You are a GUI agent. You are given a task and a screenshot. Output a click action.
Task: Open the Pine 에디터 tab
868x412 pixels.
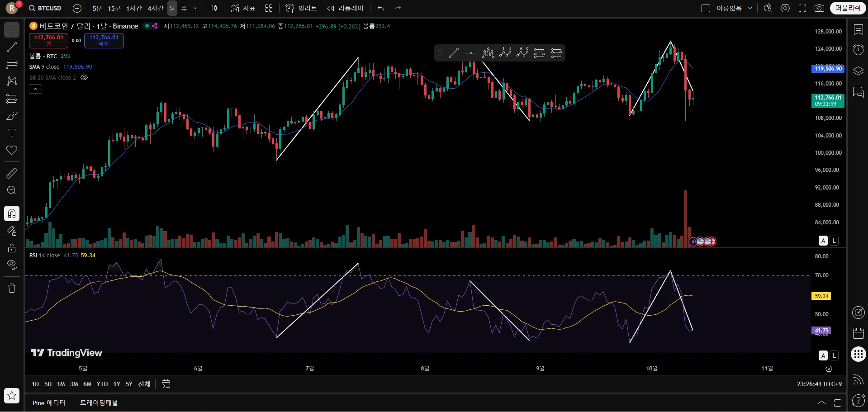coord(49,403)
